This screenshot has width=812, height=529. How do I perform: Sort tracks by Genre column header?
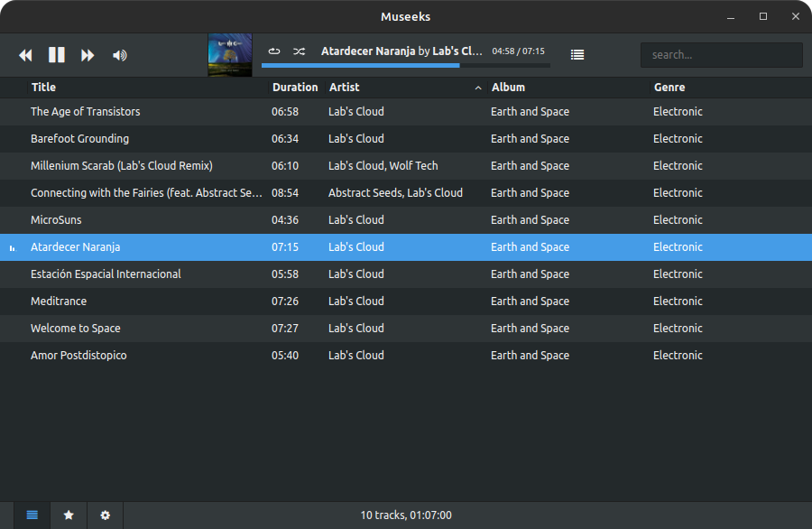coord(669,88)
